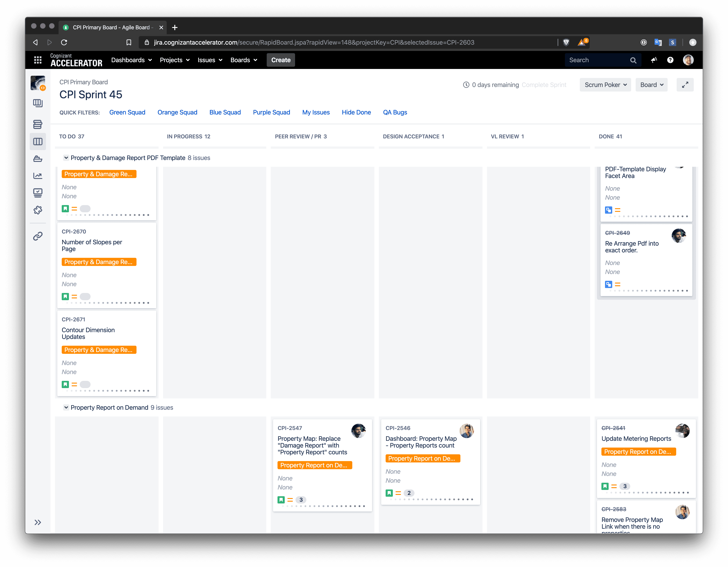
Task: Click orange epic label on CPI-2546
Action: click(423, 459)
